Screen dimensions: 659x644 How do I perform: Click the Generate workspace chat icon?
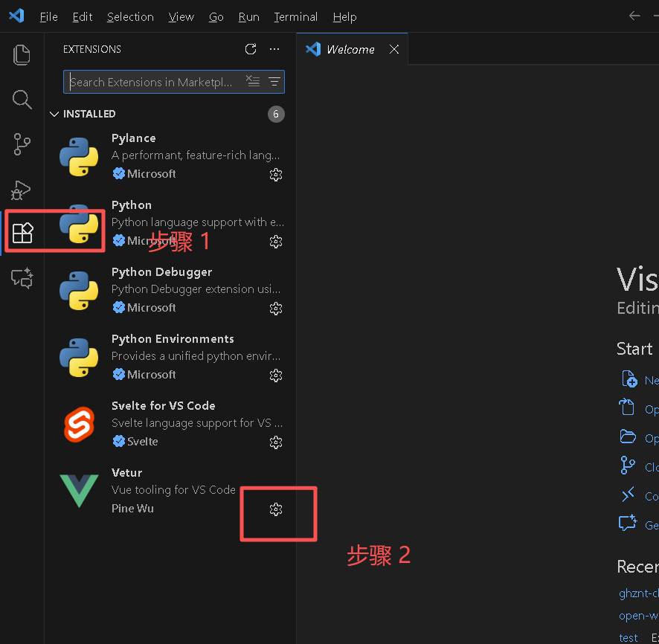628,523
